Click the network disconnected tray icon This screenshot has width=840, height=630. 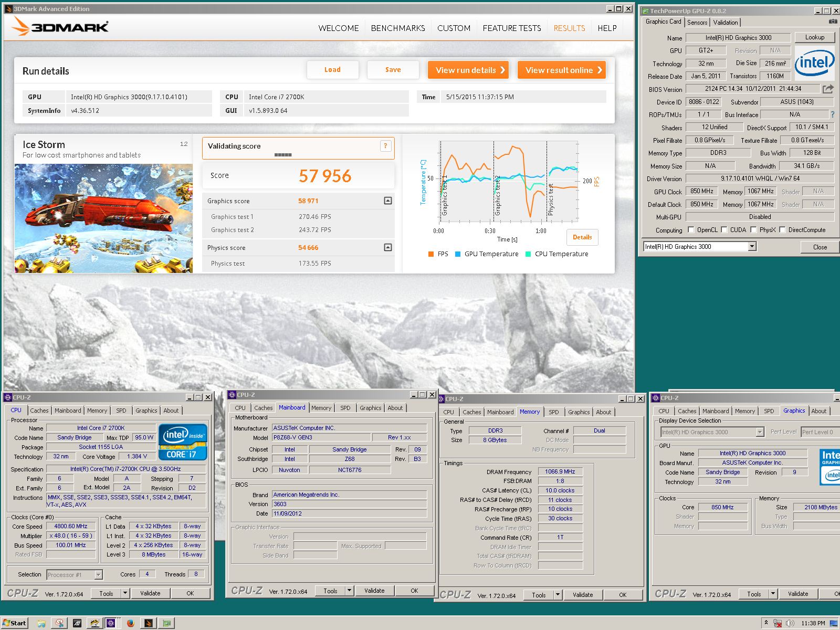click(777, 623)
